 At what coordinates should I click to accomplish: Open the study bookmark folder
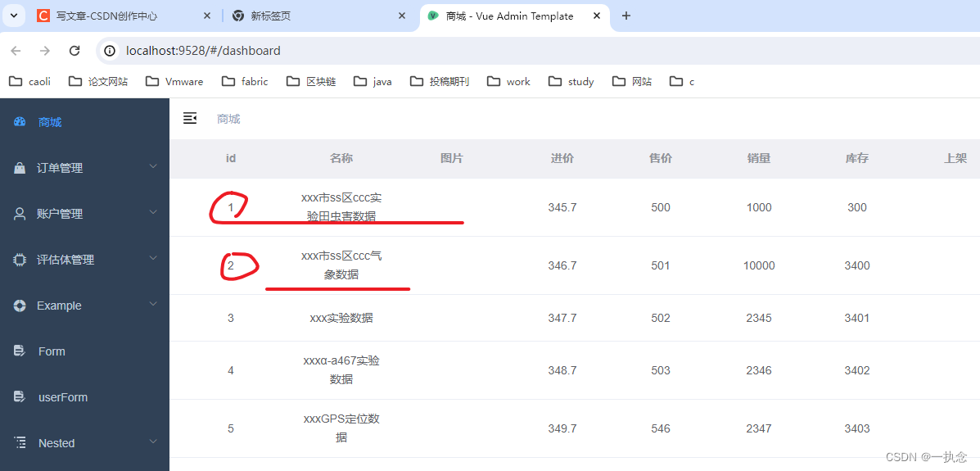coord(571,81)
